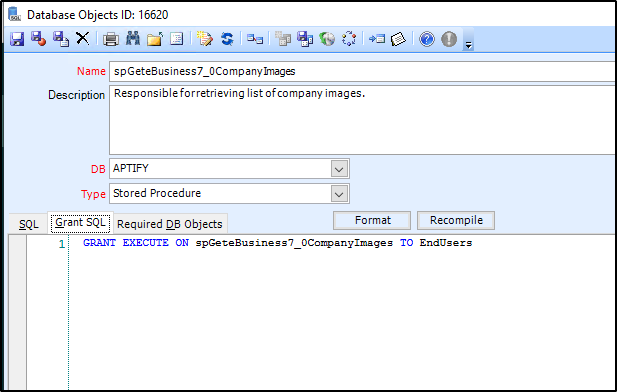Click the Database Objects SQL window icon

coord(15,14)
